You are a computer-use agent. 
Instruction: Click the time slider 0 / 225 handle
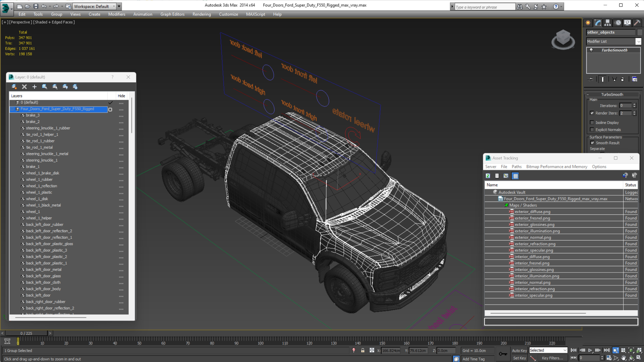(26, 333)
